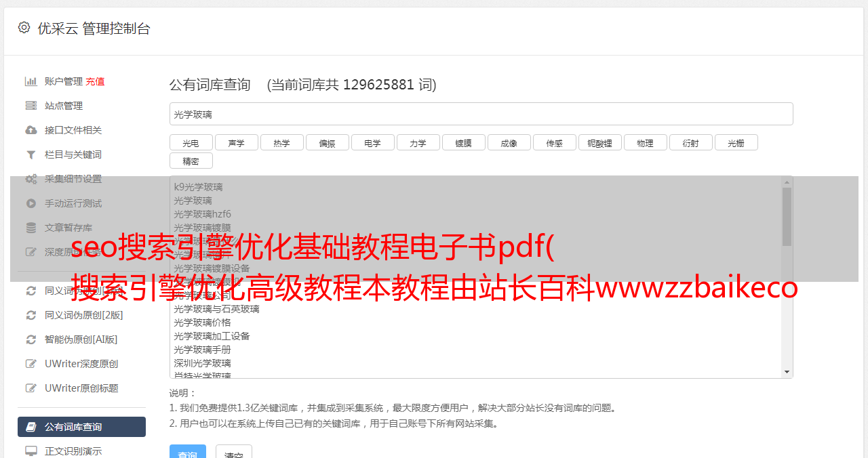Select the 光电 keyword tag
Image resolution: width=868 pixels, height=458 pixels.
pos(191,143)
